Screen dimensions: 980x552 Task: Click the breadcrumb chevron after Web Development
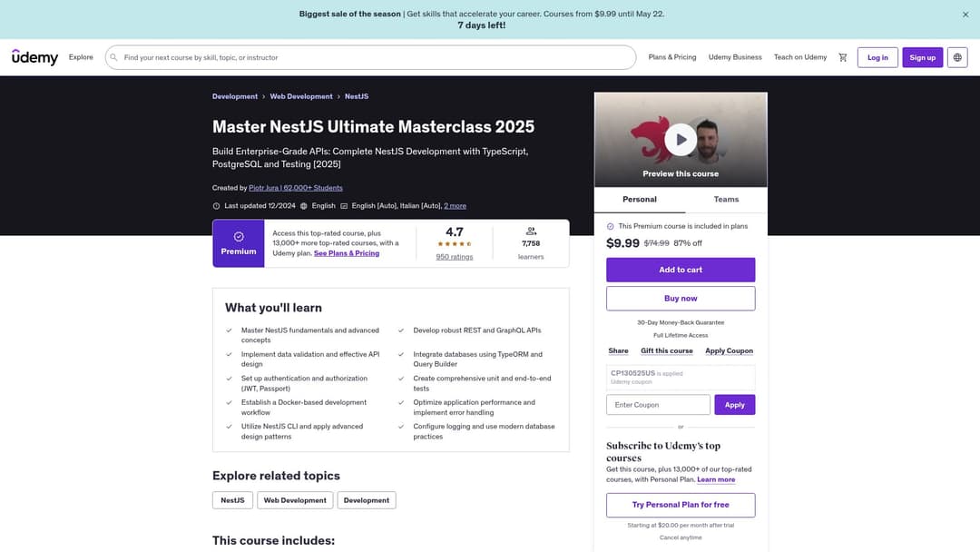[x=338, y=97]
